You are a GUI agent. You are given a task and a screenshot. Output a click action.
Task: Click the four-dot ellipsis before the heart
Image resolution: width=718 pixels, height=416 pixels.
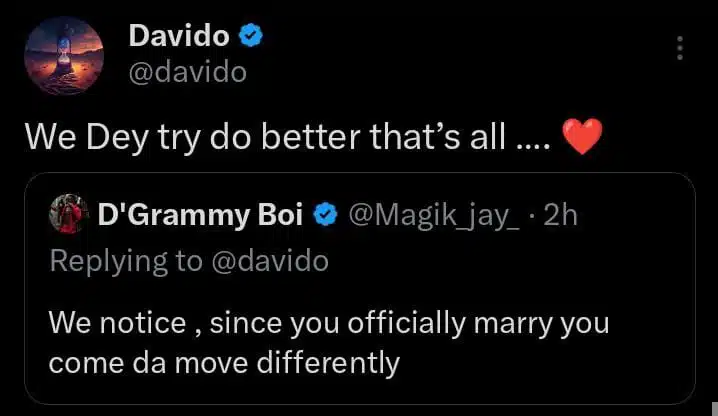click(x=532, y=140)
